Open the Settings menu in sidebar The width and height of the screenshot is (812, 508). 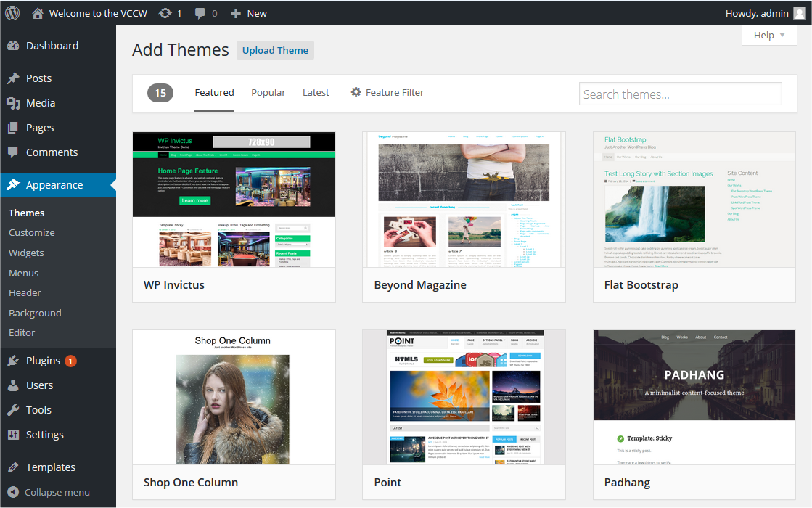(x=44, y=435)
